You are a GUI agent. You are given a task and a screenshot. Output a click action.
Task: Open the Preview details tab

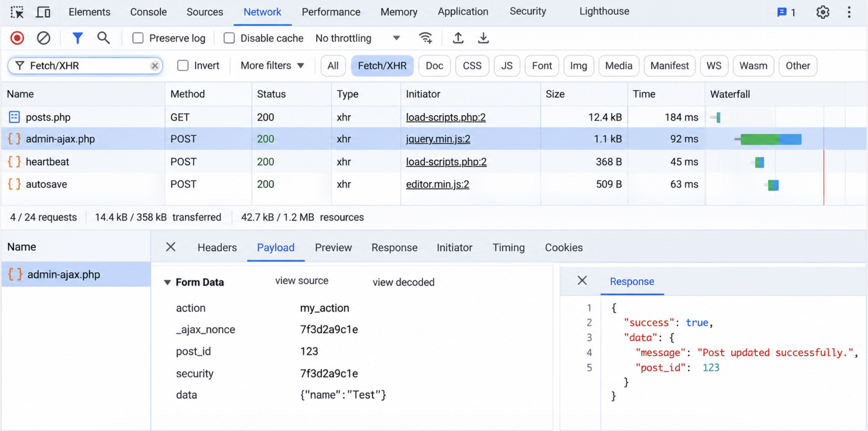point(333,248)
